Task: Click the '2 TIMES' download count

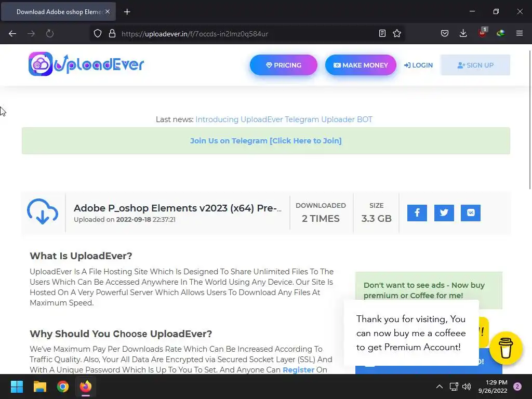Action: pyautogui.click(x=321, y=219)
